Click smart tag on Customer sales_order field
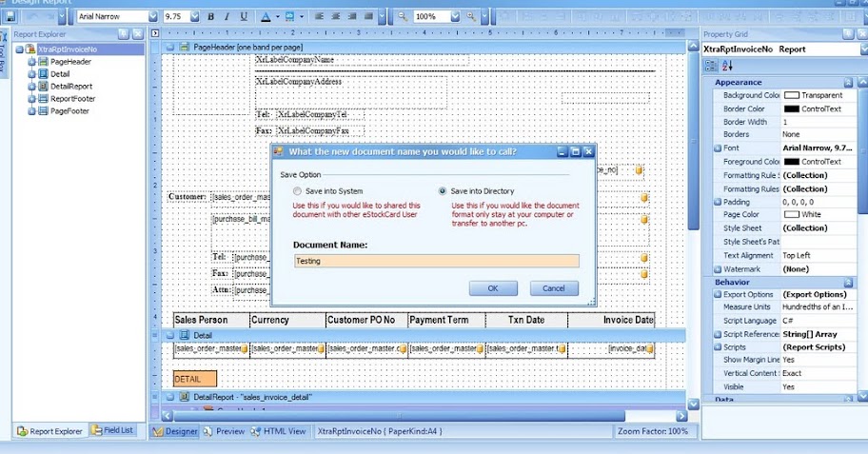868x454 pixels. point(643,197)
